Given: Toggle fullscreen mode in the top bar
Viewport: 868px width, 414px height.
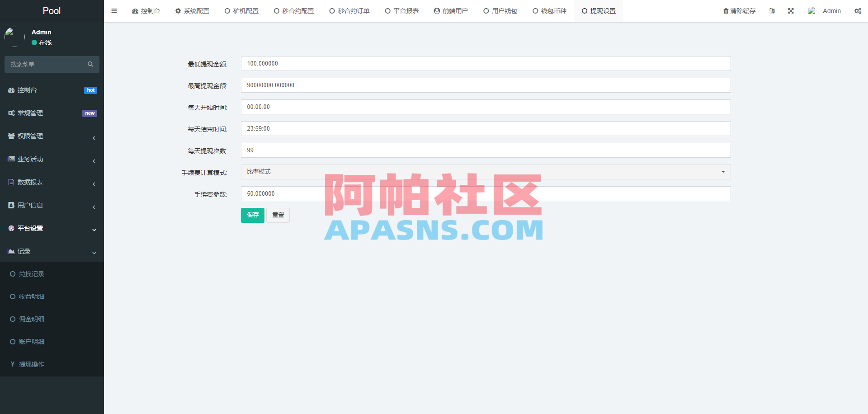Looking at the screenshot, I should tap(790, 10).
